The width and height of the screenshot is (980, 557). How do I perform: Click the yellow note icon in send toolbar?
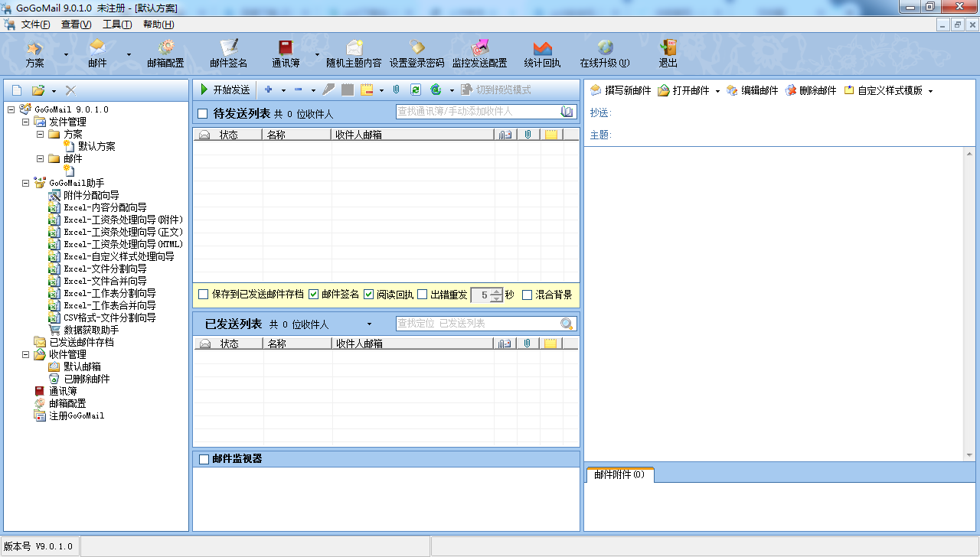point(367,90)
